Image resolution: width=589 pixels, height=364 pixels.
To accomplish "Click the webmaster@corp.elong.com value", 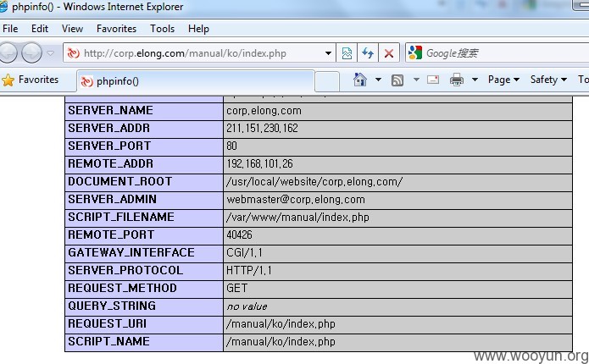I will pyautogui.click(x=296, y=199).
